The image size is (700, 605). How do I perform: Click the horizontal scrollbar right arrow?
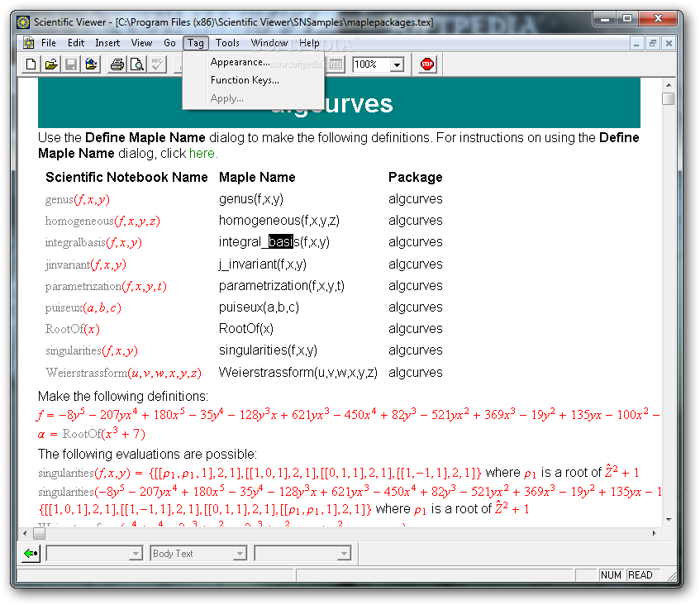(655, 533)
